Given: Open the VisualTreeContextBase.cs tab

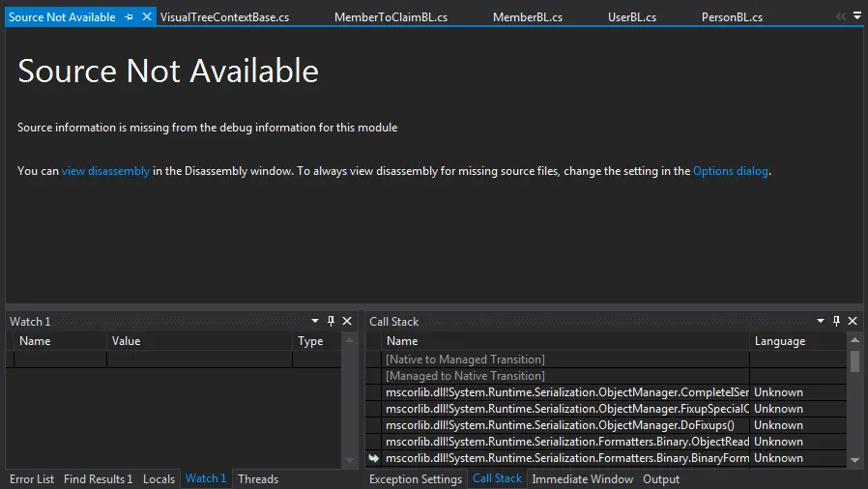Looking at the screenshot, I should click(224, 17).
